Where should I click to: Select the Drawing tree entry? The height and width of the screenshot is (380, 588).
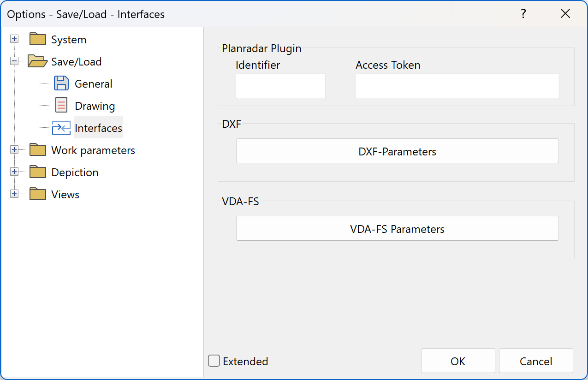click(95, 106)
